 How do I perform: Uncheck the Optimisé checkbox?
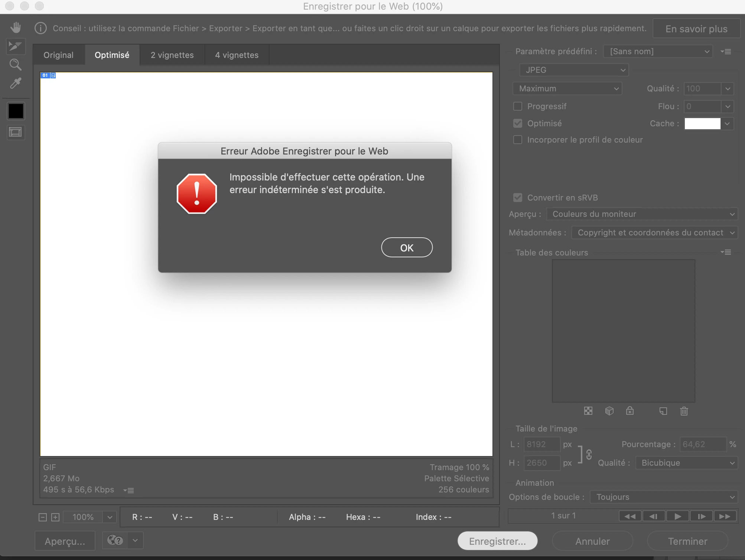(518, 123)
